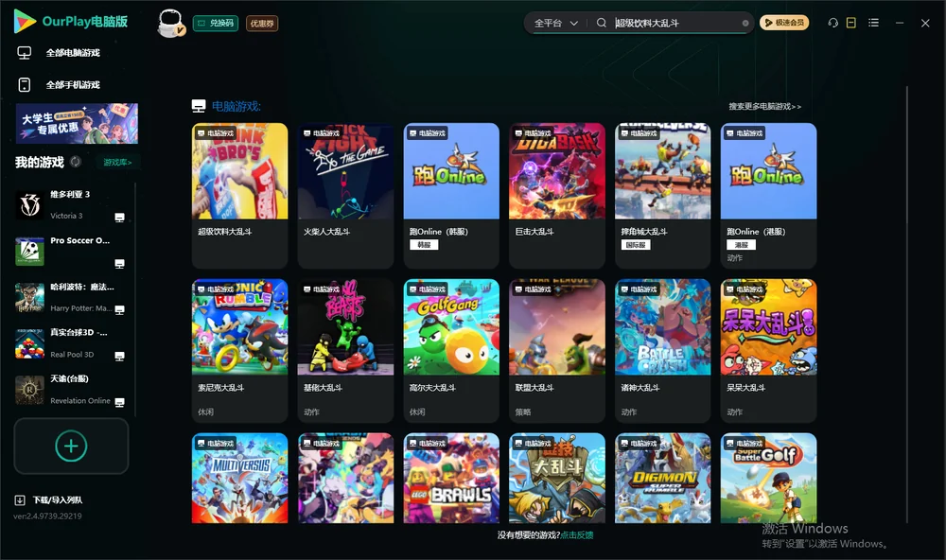Open the MultiVersus game card
This screenshot has width=946, height=560.
[239, 478]
